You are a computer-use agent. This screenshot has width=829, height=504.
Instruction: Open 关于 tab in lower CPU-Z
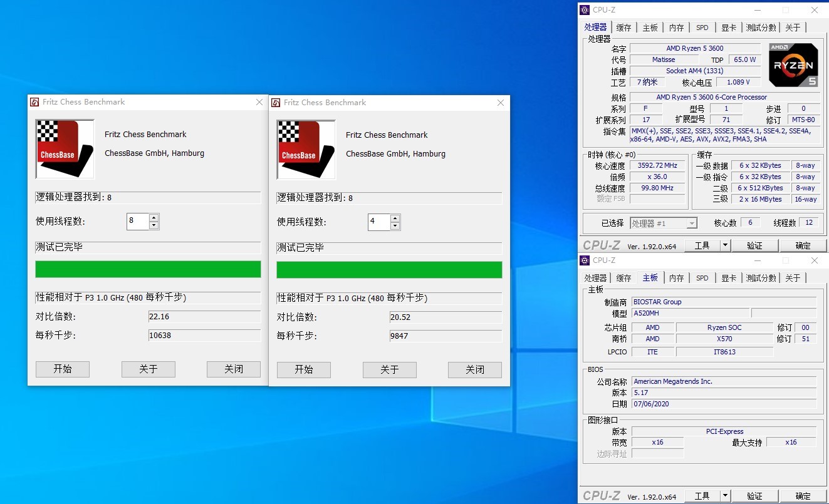[x=793, y=278]
